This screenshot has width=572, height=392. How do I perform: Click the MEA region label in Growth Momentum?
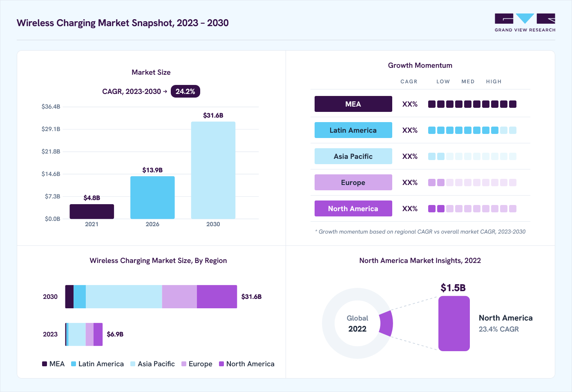[353, 104]
